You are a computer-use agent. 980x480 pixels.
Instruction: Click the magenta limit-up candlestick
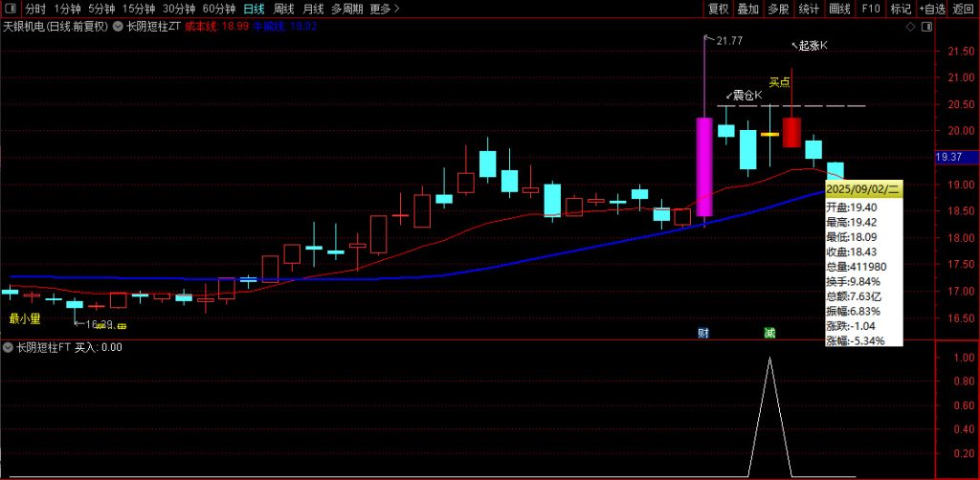(x=703, y=166)
